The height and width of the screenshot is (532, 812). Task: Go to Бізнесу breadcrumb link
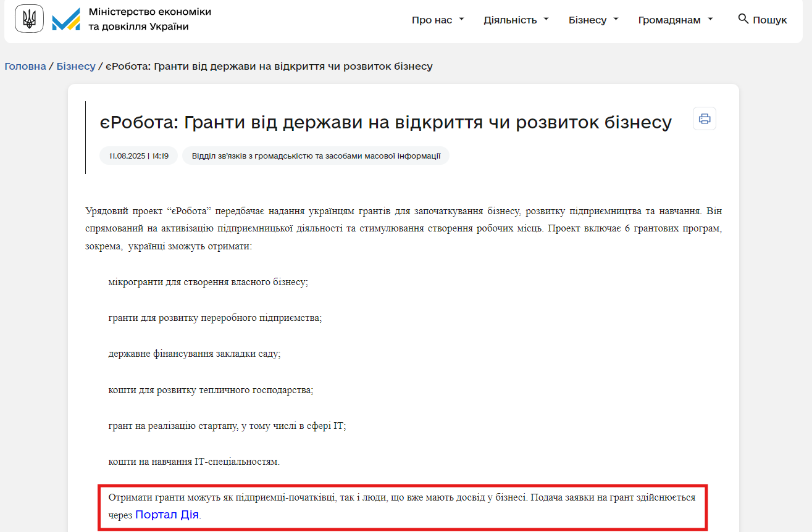[x=76, y=66]
